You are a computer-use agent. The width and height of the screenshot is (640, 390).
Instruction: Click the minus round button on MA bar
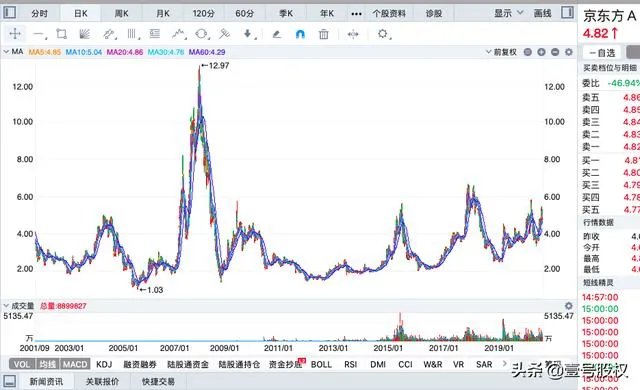pos(528,52)
